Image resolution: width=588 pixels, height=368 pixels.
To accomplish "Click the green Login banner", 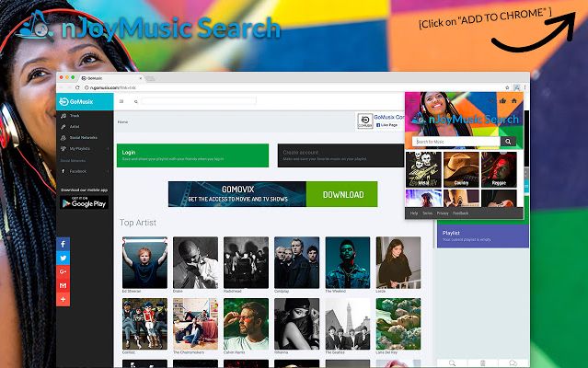I will tap(192, 155).
